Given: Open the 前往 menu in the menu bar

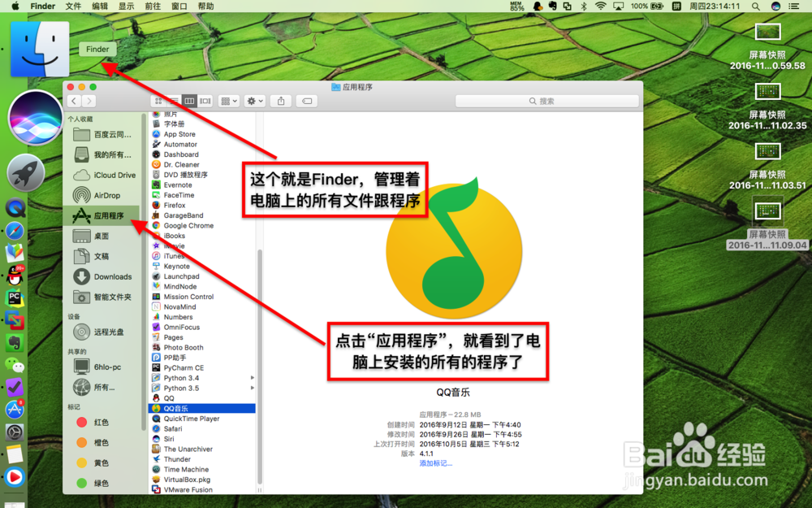Looking at the screenshot, I should (x=153, y=7).
